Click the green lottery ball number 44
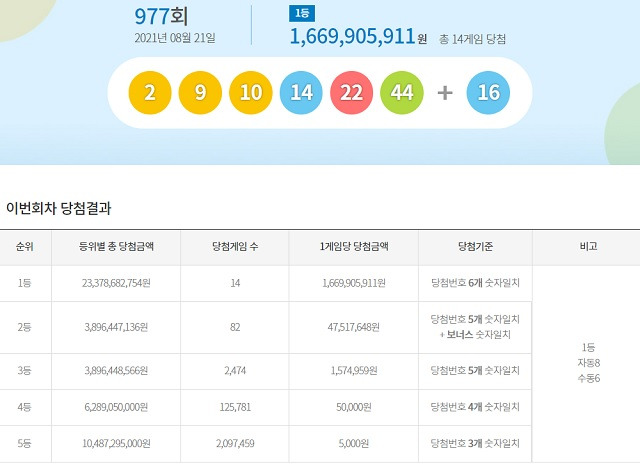The image size is (640, 467). pyautogui.click(x=402, y=93)
